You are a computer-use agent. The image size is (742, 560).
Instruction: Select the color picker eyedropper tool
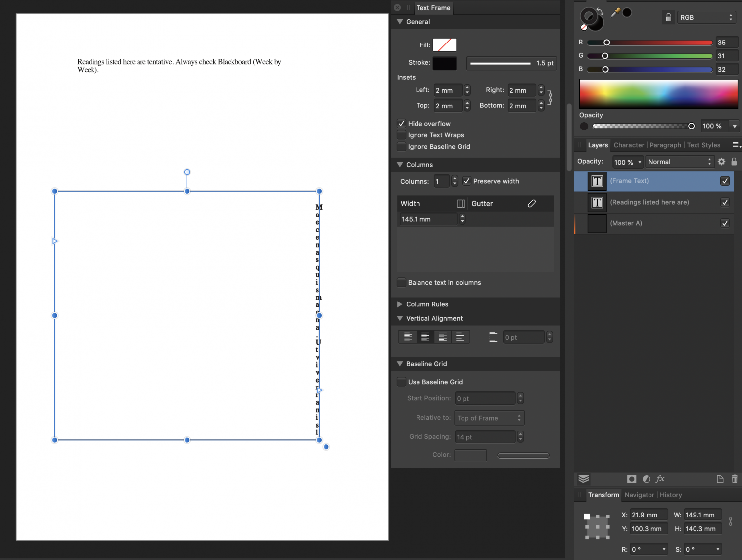pyautogui.click(x=615, y=13)
